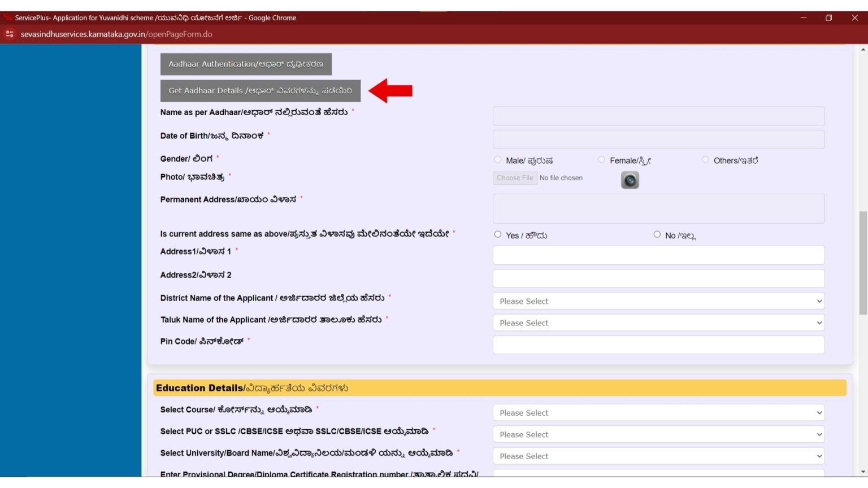Image resolution: width=868 pixels, height=488 pixels.
Task: Open the District Name dropdown
Action: click(658, 301)
